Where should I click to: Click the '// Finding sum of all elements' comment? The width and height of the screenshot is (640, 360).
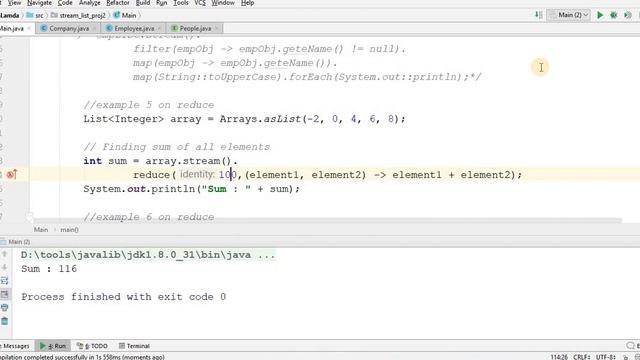[x=176, y=147]
